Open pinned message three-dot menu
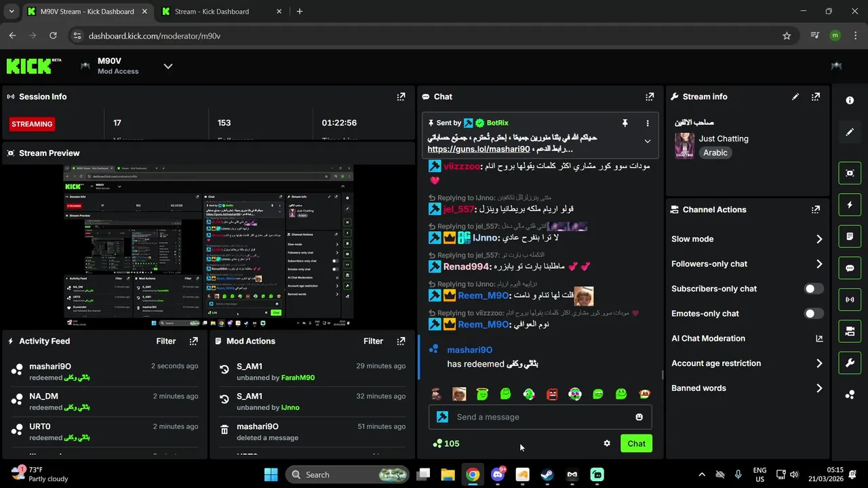Image resolution: width=868 pixels, height=488 pixels. [x=648, y=123]
